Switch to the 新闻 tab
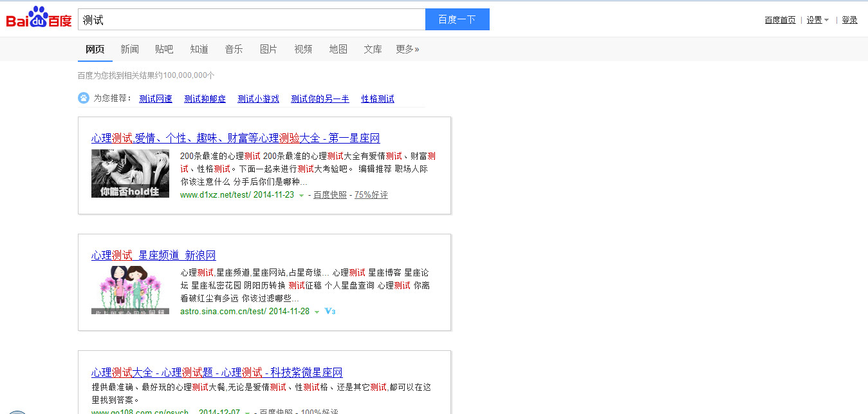 (129, 49)
